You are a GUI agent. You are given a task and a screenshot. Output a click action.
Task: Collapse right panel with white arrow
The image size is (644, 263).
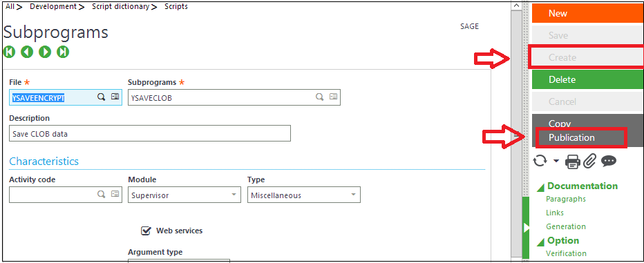coord(526,228)
